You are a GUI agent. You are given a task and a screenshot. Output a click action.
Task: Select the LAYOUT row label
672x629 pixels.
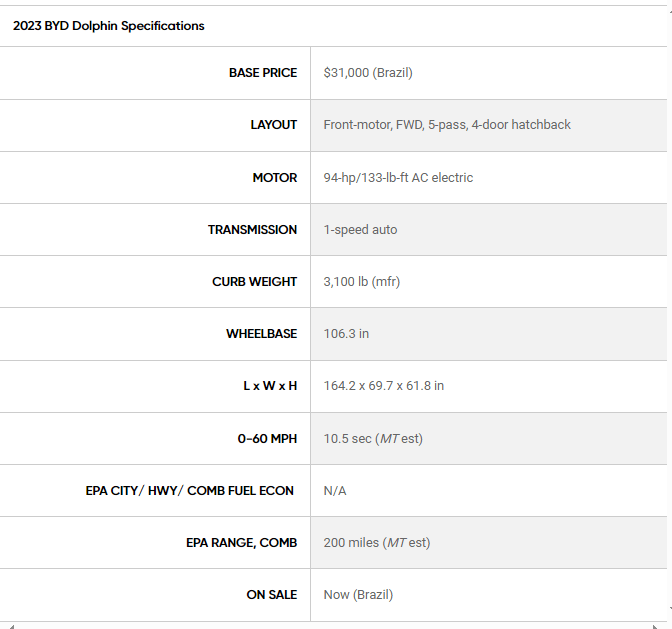click(274, 125)
